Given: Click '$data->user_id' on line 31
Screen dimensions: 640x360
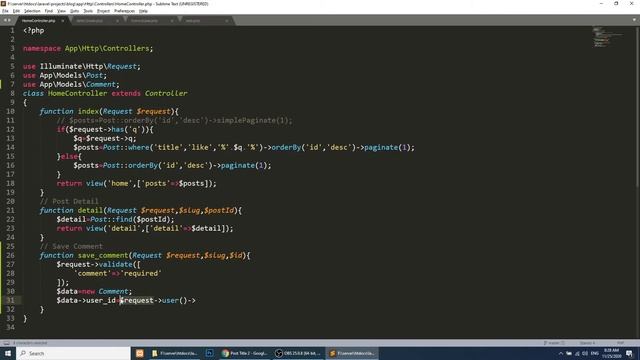Looking at the screenshot, I should pyautogui.click(x=86, y=300).
